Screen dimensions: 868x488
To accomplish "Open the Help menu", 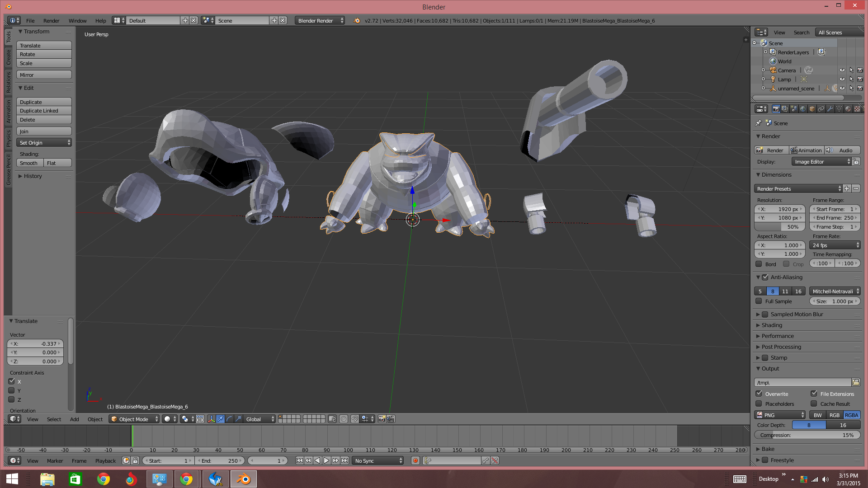I will 100,20.
